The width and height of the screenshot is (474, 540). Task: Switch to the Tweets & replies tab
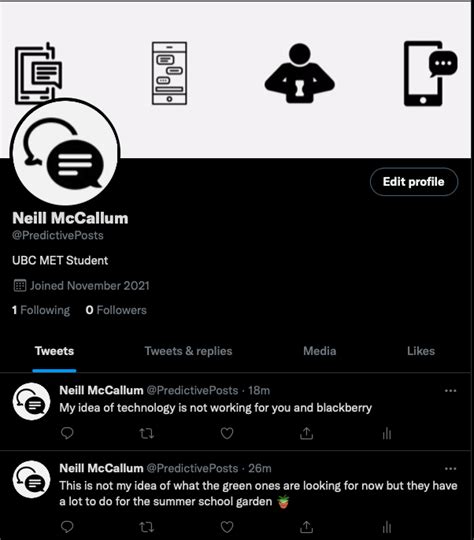(x=188, y=351)
